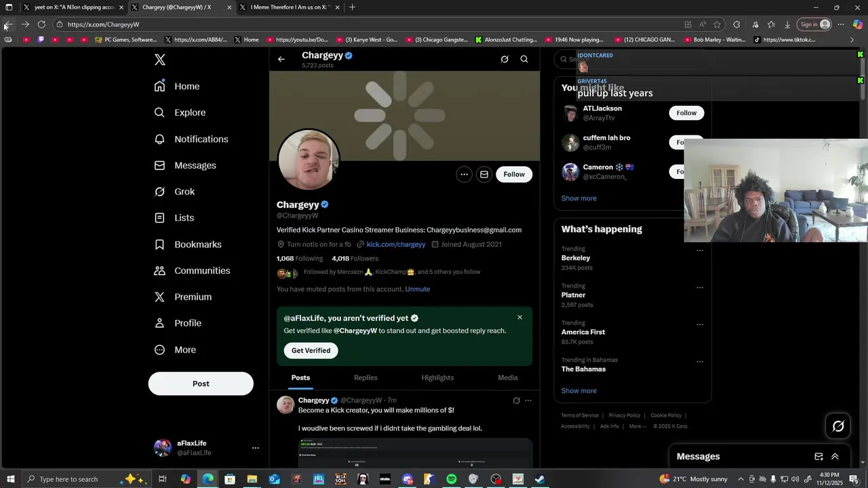Click floating Grok button bottom right
This screenshot has height=488, width=868.
[838, 426]
